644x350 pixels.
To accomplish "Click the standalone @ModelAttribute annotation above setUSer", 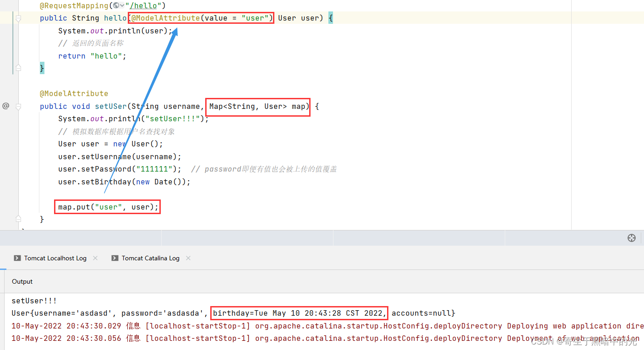I will [x=74, y=93].
